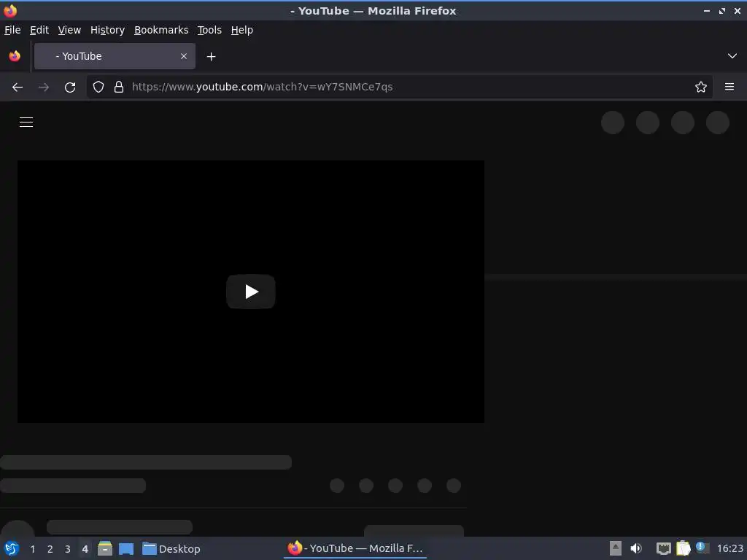Open the History menu
The image size is (747, 560).
pos(108,30)
